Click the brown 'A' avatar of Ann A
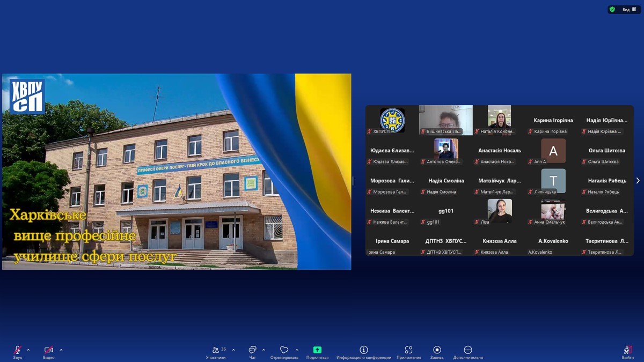 pos(553,151)
